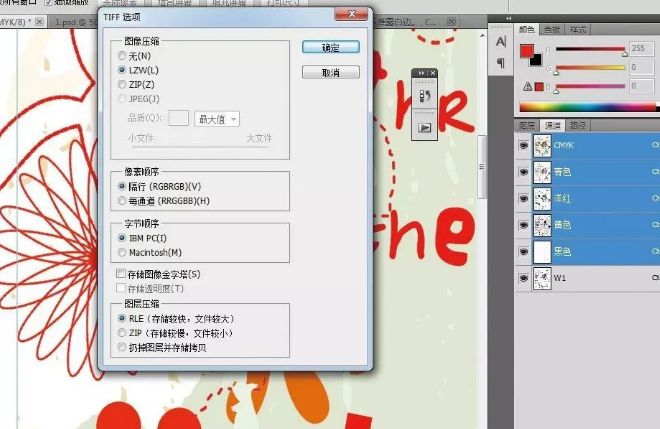The height and width of the screenshot is (429, 660).
Task: Close the document tab ending 白边
Action: [x=451, y=21]
